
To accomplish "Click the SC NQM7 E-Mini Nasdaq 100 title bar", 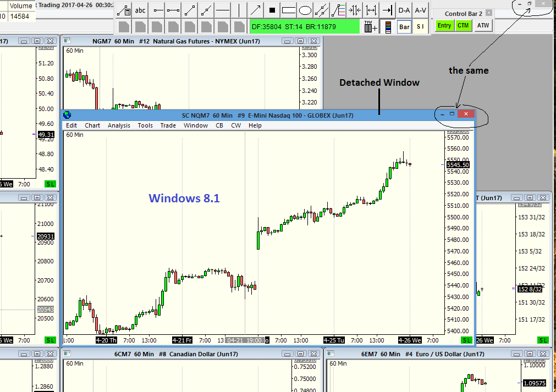I will coord(267,115).
